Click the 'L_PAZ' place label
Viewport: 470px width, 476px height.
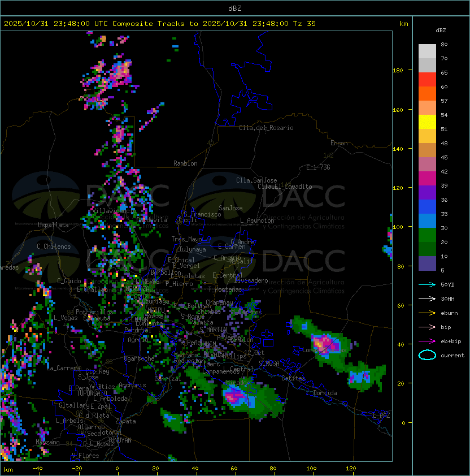click(x=381, y=416)
